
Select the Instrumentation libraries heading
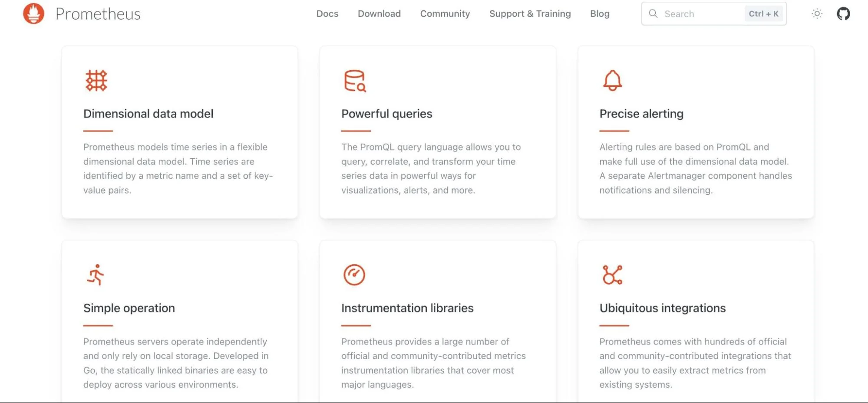[407, 308]
